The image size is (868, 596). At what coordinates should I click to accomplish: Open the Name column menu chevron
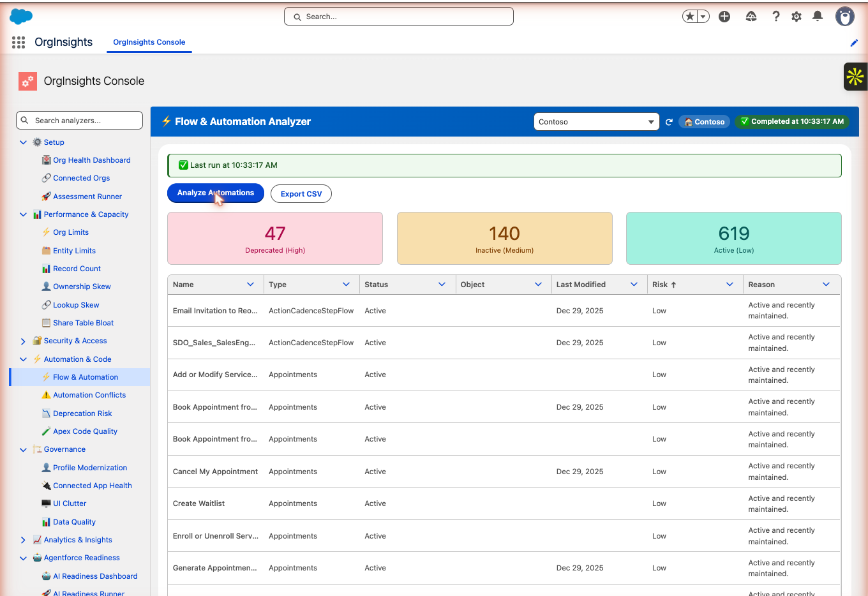tap(250, 285)
